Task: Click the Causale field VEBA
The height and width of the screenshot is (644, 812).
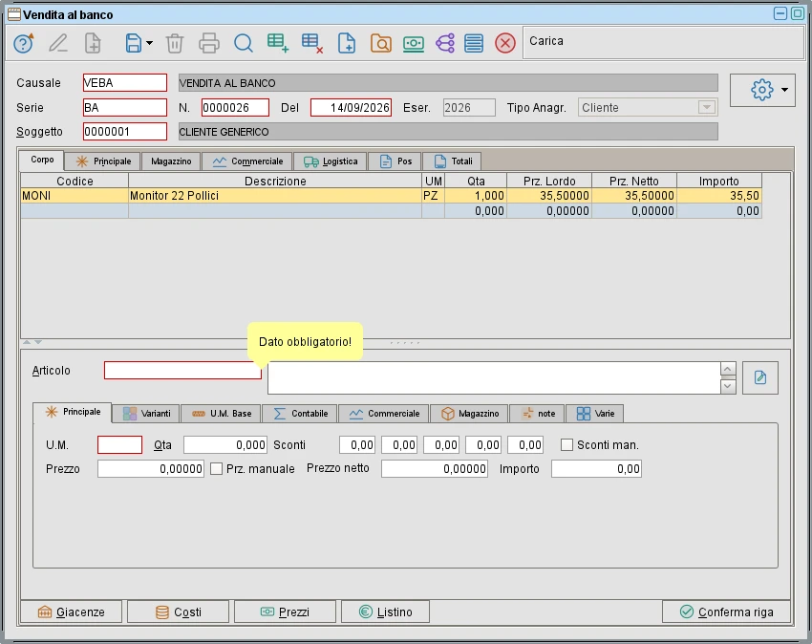Action: [125, 83]
